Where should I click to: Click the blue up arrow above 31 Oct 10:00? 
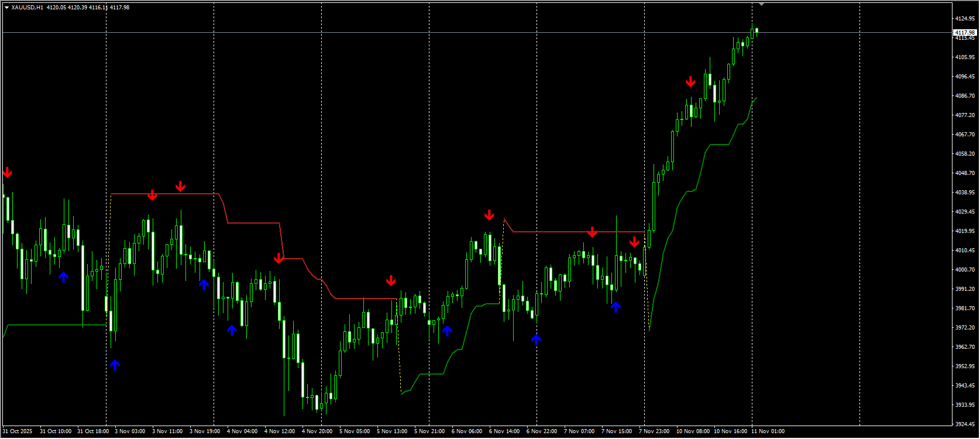[63, 277]
